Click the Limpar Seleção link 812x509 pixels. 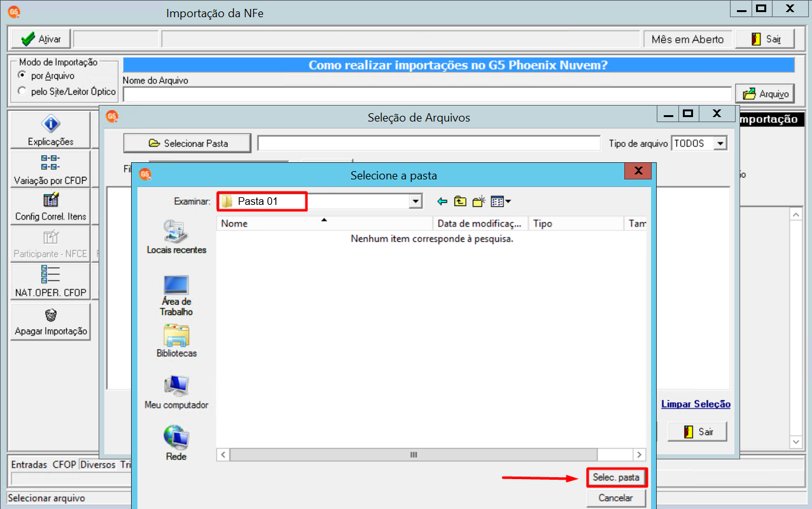pos(696,404)
